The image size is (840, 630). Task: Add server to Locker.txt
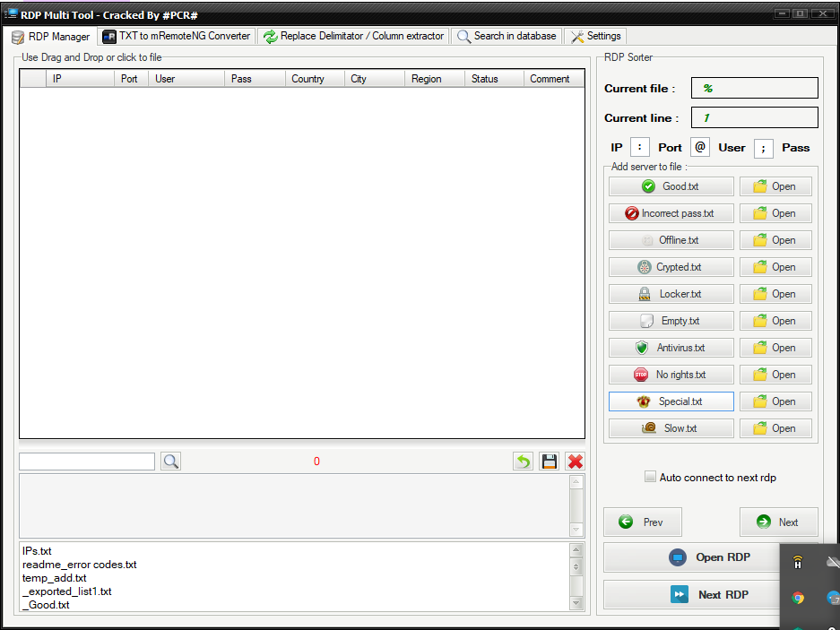[x=671, y=294]
